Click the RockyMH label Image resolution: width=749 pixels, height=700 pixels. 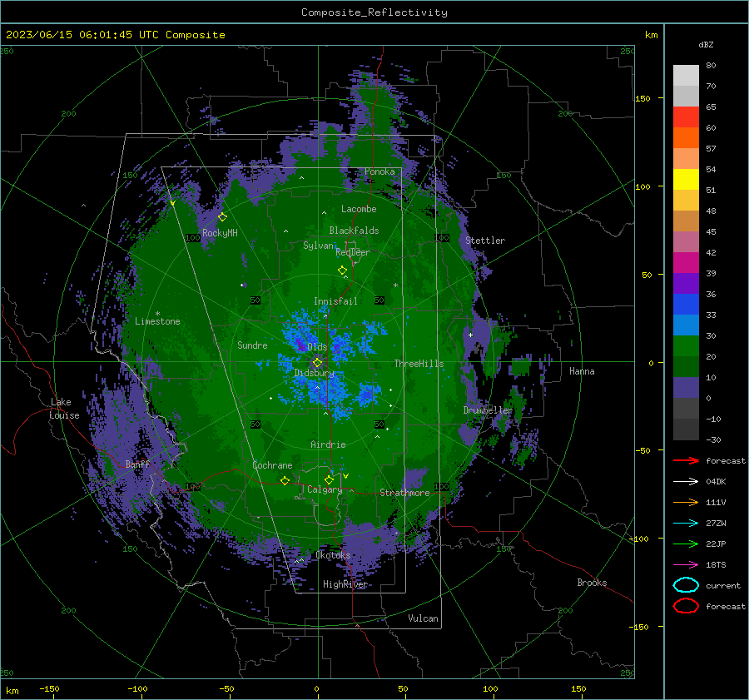(x=220, y=233)
